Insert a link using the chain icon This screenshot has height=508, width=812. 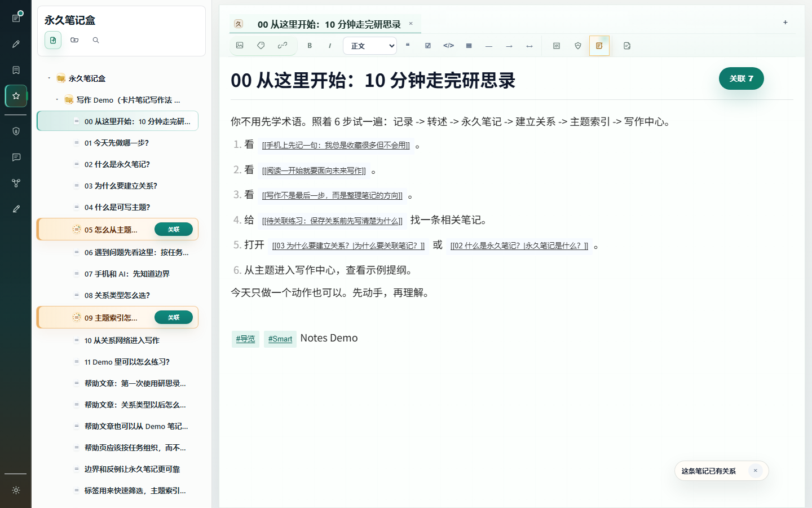283,46
